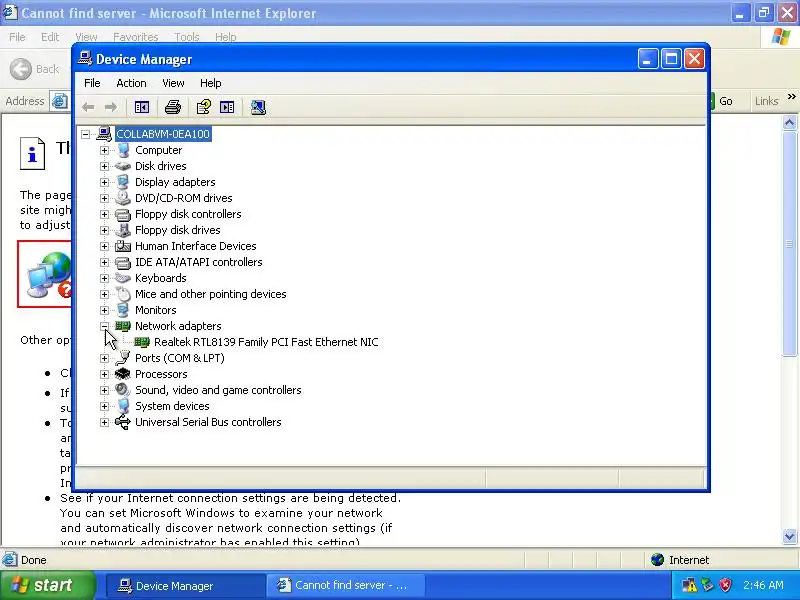Click the Windows start button
Image resolution: width=800 pixels, height=600 pixels.
click(47, 585)
